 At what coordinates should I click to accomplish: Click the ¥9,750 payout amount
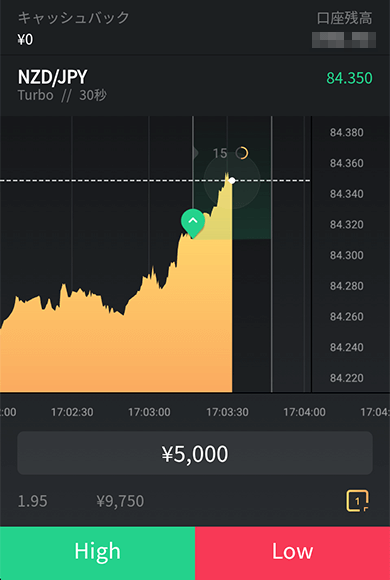pos(120,501)
